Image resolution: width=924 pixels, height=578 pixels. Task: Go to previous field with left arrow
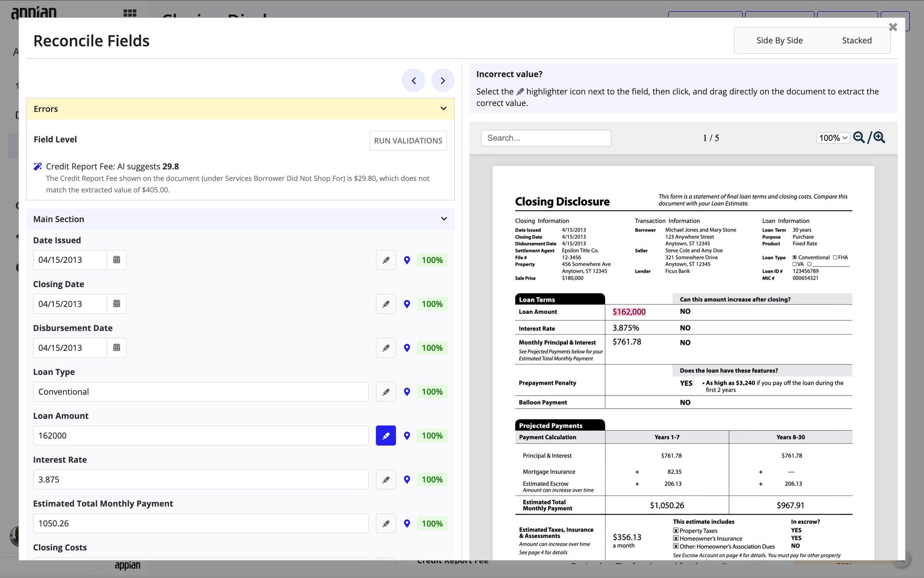(414, 81)
